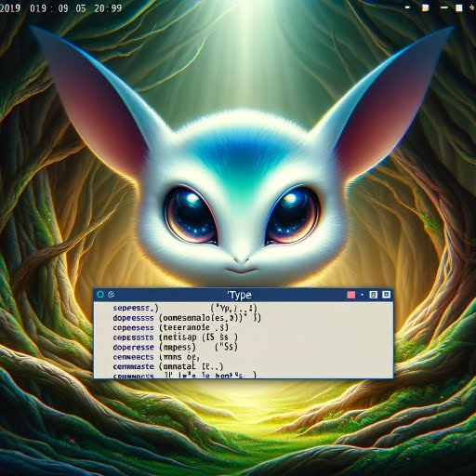Select the line starting with 'sepeesss'

point(185,309)
